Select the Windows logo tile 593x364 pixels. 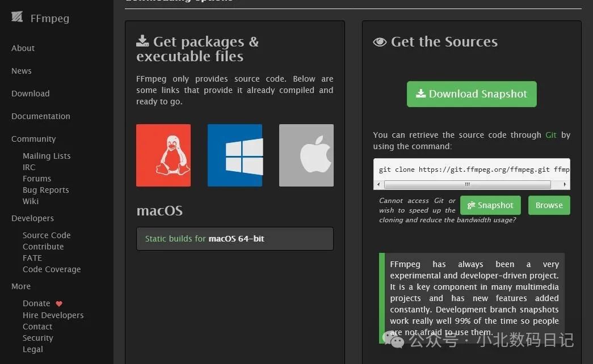235,155
